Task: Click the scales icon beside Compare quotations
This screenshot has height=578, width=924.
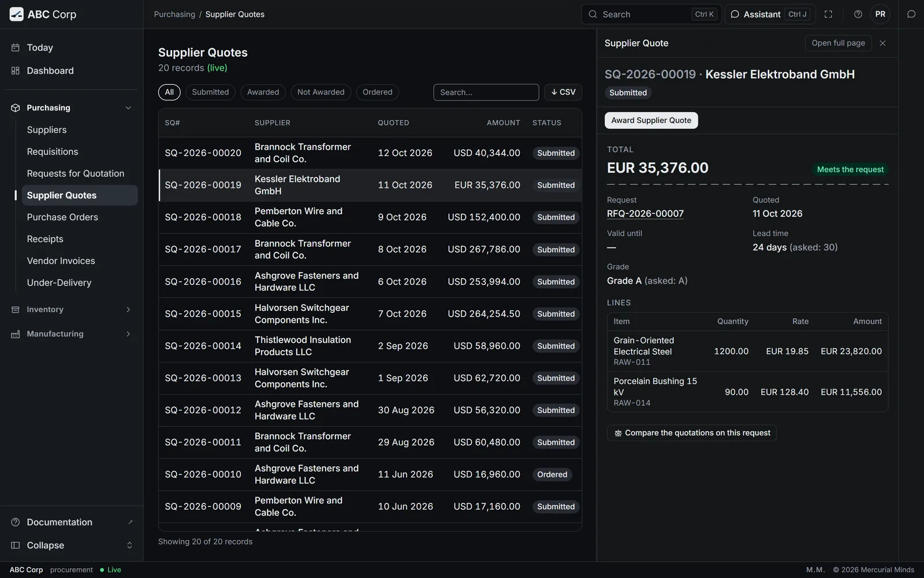Action: pos(618,433)
